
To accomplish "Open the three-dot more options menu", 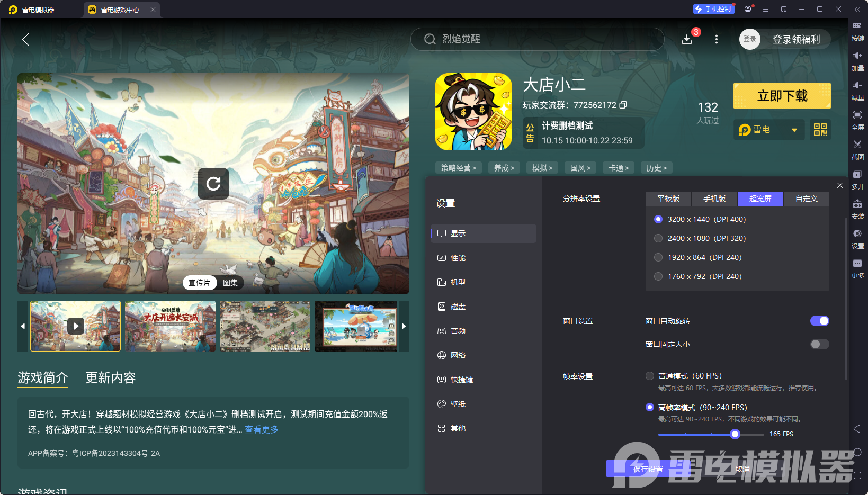I will [x=717, y=39].
